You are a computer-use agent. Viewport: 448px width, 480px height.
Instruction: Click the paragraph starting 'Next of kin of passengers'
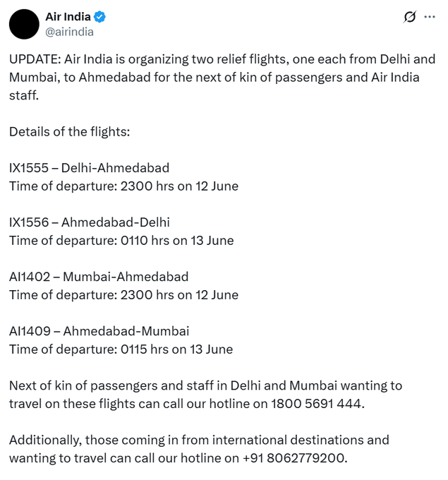click(205, 386)
